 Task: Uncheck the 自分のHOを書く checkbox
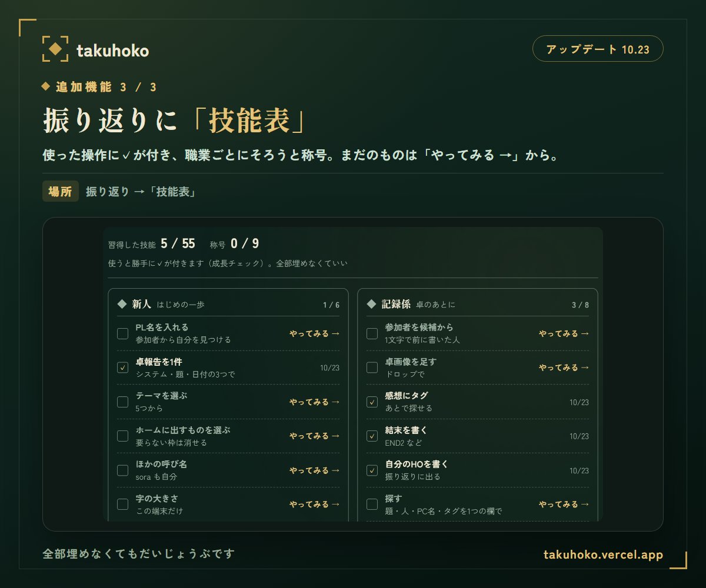372,470
